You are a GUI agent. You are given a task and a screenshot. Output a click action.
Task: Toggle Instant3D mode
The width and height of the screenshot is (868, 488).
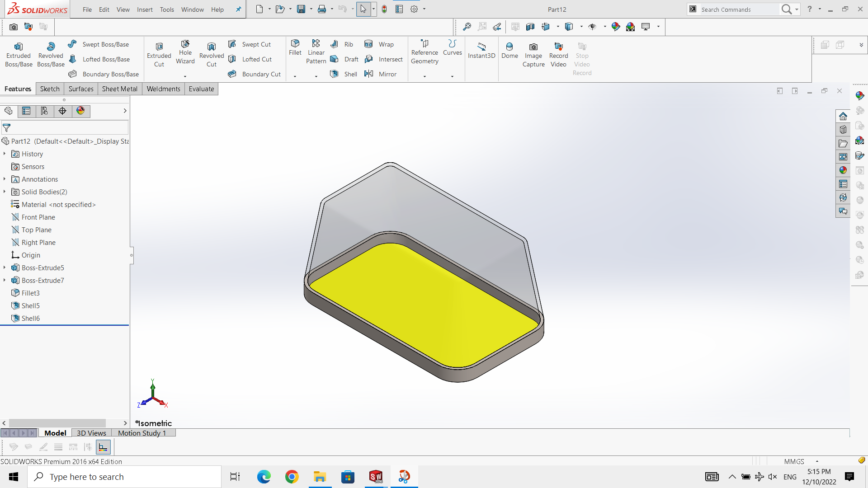click(481, 50)
